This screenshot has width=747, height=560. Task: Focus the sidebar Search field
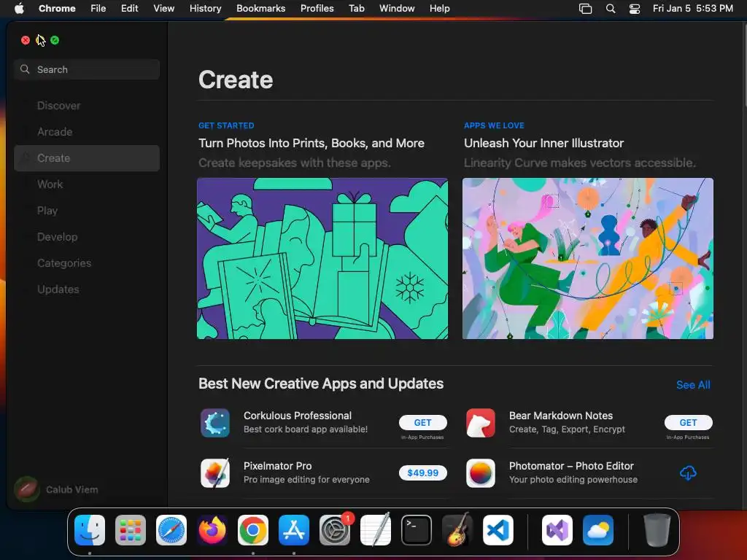pos(87,69)
